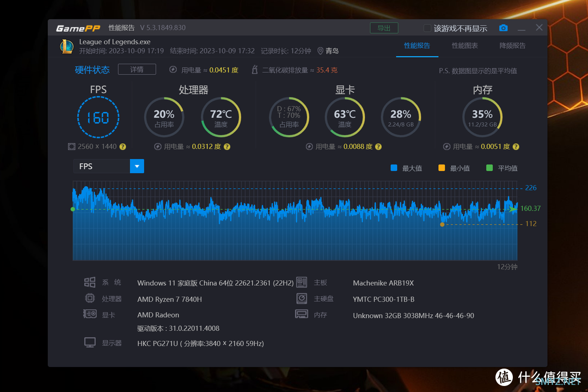
Task: Click the total power usage lightning icon
Action: [173, 70]
